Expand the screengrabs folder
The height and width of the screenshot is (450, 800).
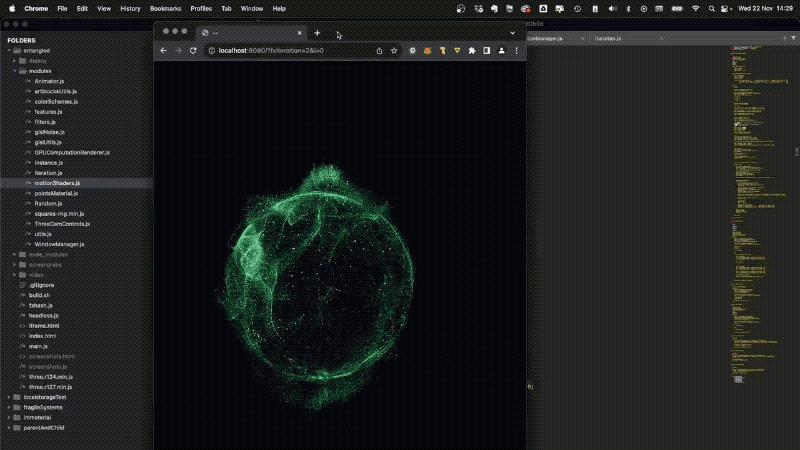15,265
